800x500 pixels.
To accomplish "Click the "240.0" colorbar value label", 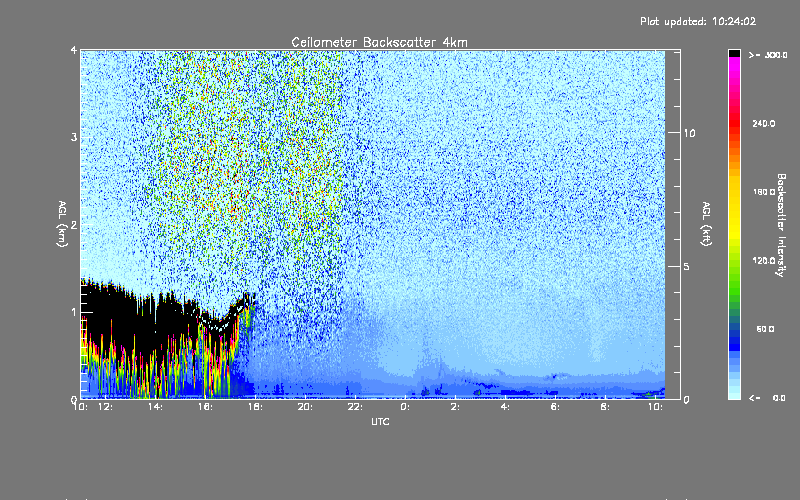I will pyautogui.click(x=764, y=124).
